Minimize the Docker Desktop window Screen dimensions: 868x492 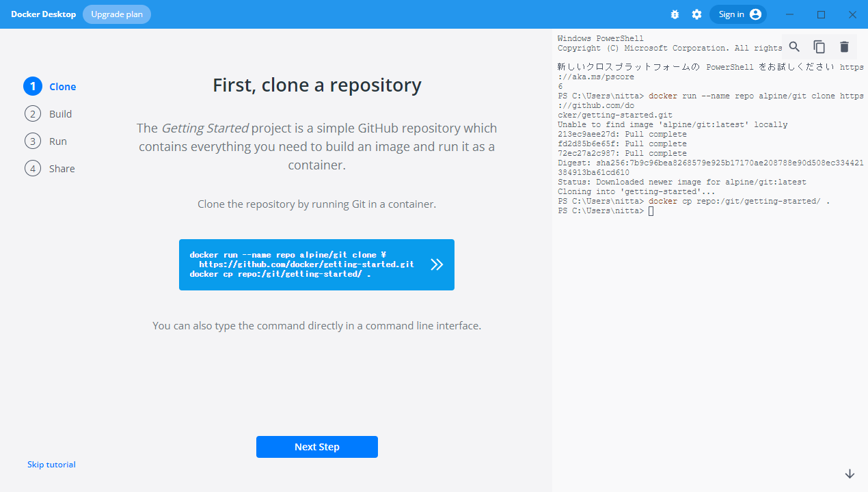(x=791, y=14)
